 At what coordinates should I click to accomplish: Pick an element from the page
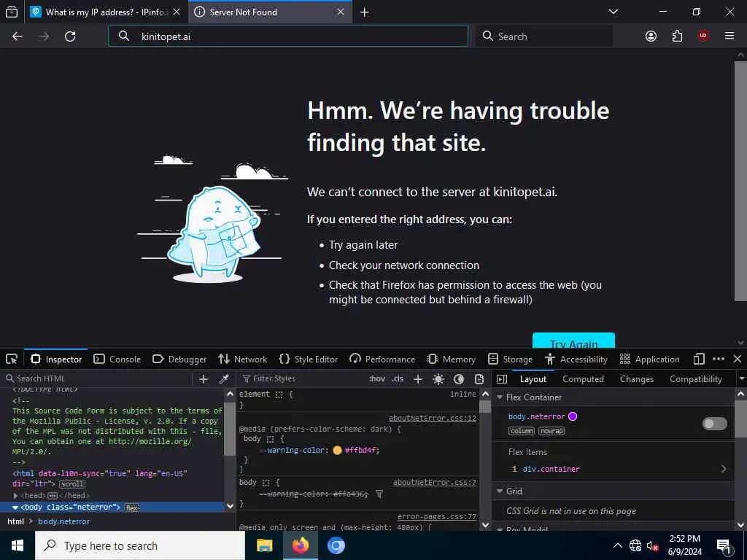(x=12, y=359)
